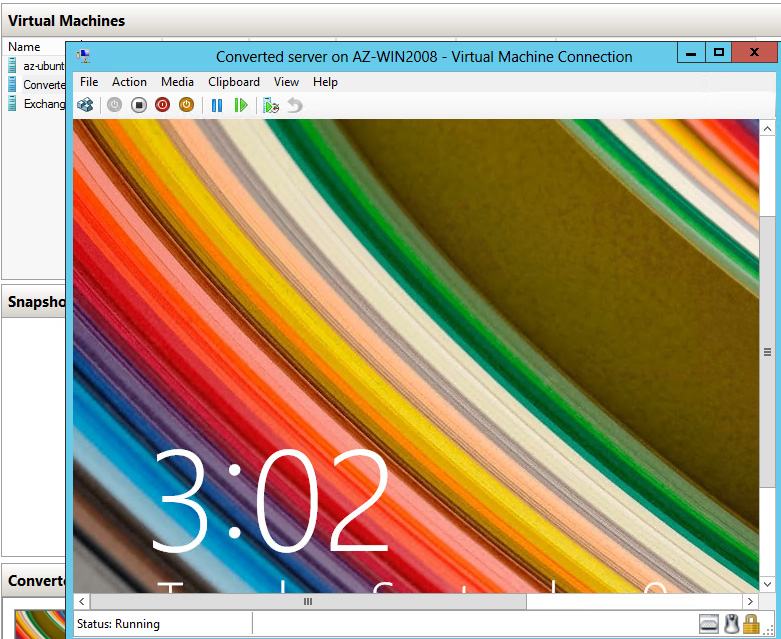781x639 pixels.
Task: Open the File menu
Action: click(89, 82)
